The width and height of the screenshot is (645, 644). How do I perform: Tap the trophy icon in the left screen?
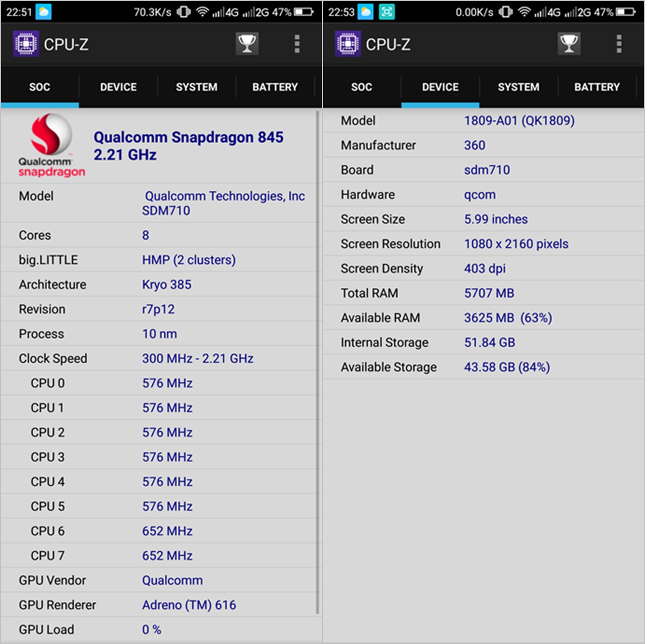(247, 44)
